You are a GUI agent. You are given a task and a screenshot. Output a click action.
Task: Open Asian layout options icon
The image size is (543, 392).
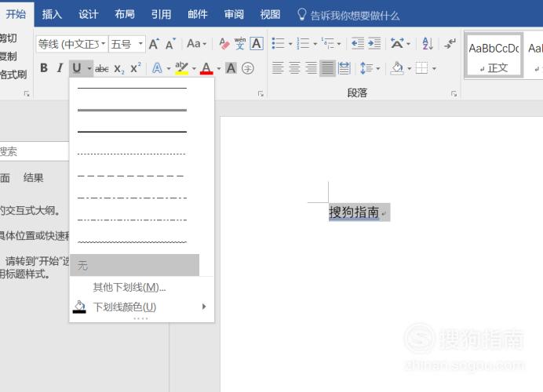[397, 44]
